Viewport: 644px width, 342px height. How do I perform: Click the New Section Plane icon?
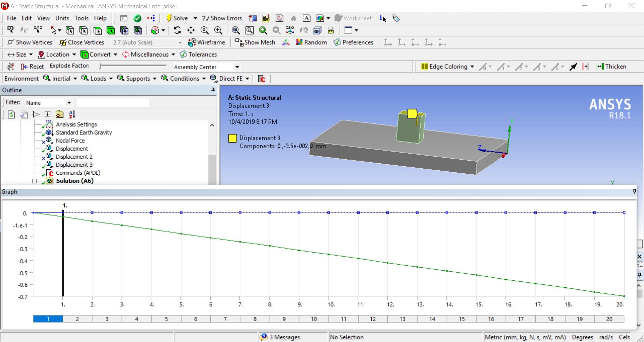[253, 18]
